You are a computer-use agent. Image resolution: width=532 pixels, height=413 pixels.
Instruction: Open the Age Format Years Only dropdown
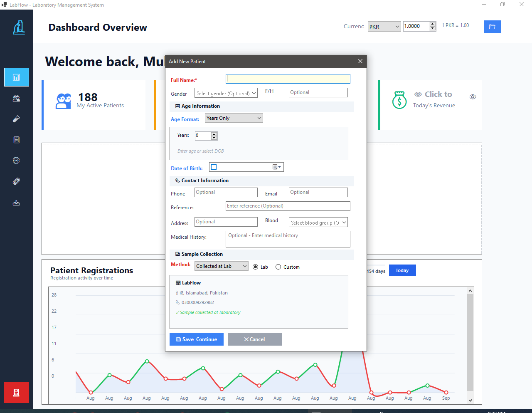point(234,118)
